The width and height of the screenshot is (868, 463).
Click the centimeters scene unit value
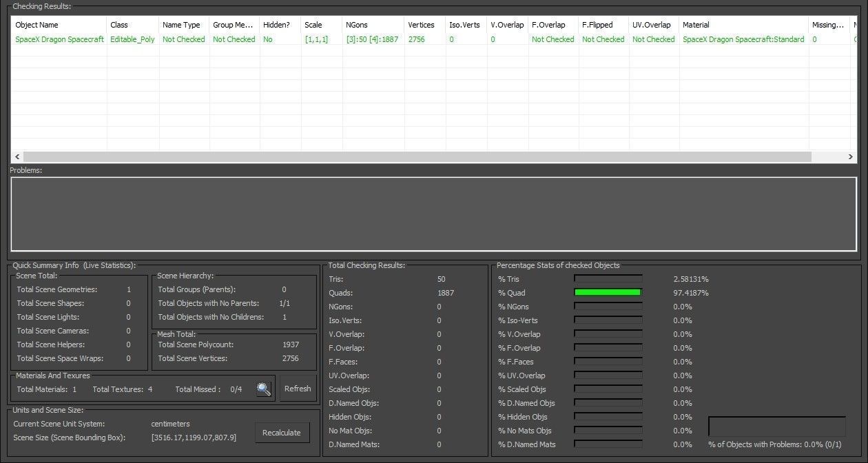tap(170, 424)
